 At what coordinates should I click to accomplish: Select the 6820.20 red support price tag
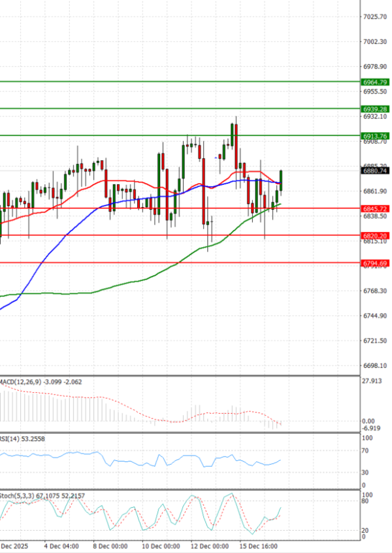tap(374, 235)
